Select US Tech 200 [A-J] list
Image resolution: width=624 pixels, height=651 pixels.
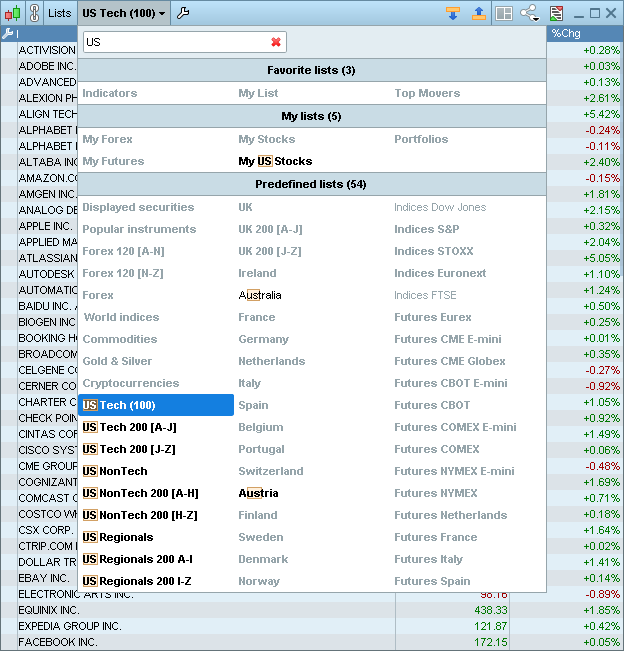click(129, 427)
